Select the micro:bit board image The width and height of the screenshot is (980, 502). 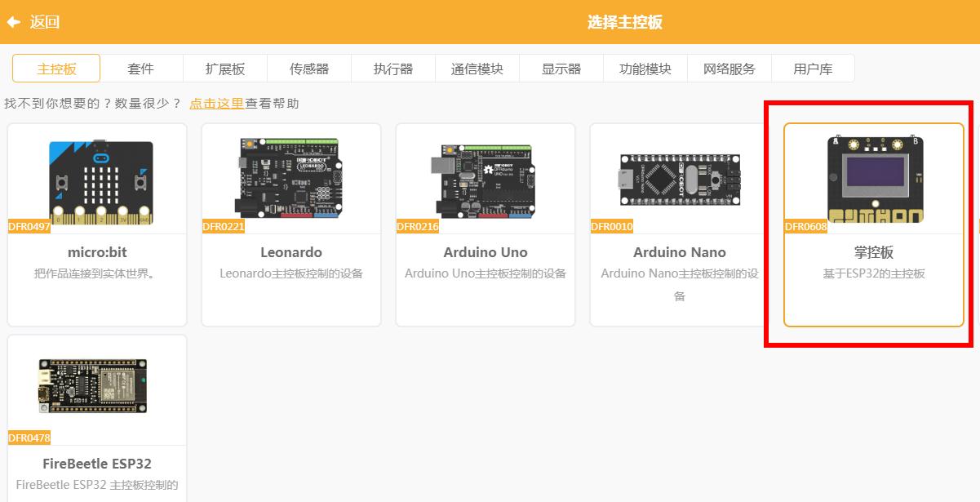coord(100,181)
